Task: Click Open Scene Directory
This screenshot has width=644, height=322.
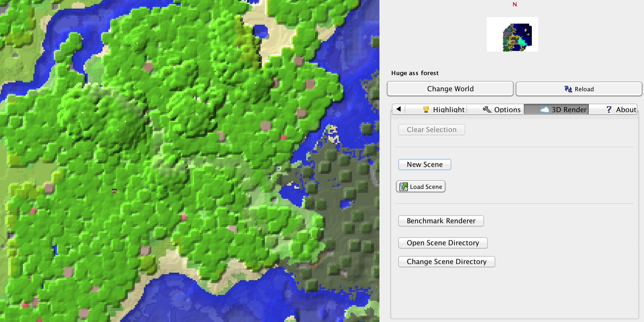Action: 443,243
